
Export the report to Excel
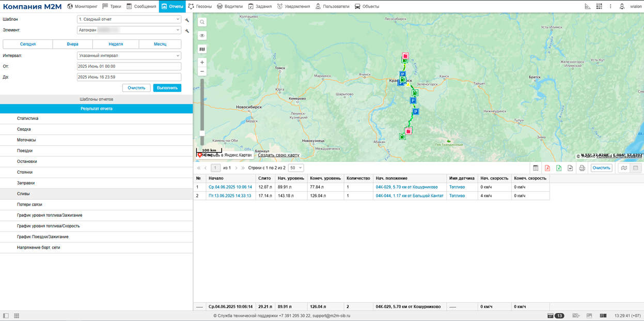click(559, 168)
